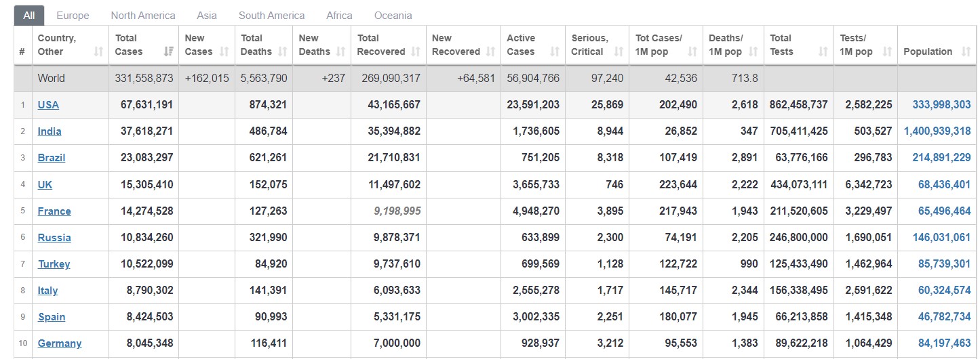Screen dimensions: 980x359
Task: Open the Spain country link
Action: (x=52, y=317)
